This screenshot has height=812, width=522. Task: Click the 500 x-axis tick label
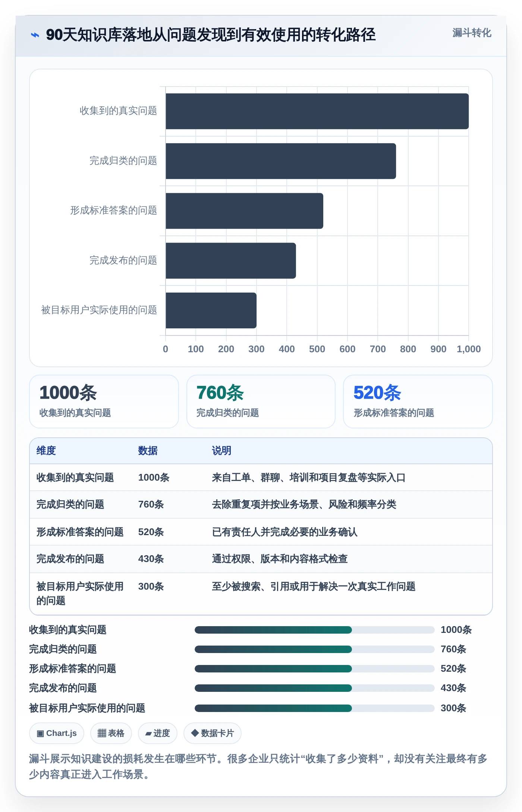tap(317, 349)
